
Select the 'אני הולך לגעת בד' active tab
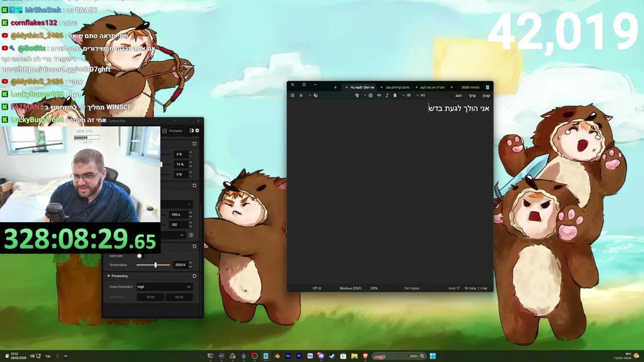click(360, 87)
